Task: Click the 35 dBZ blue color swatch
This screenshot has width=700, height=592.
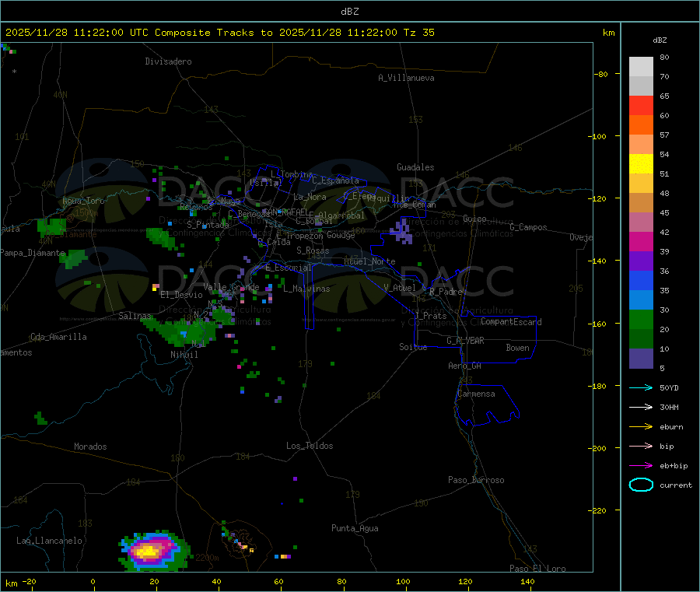Action: pos(641,280)
